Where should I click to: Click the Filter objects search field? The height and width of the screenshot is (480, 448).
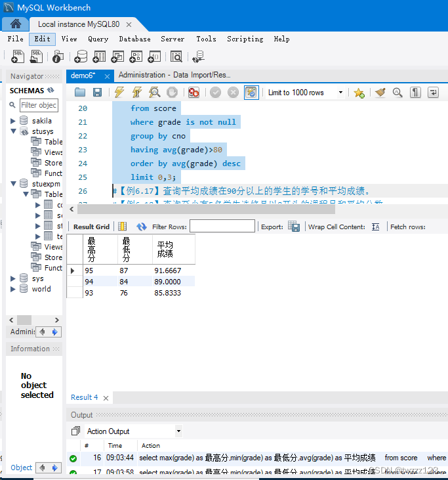39,105
